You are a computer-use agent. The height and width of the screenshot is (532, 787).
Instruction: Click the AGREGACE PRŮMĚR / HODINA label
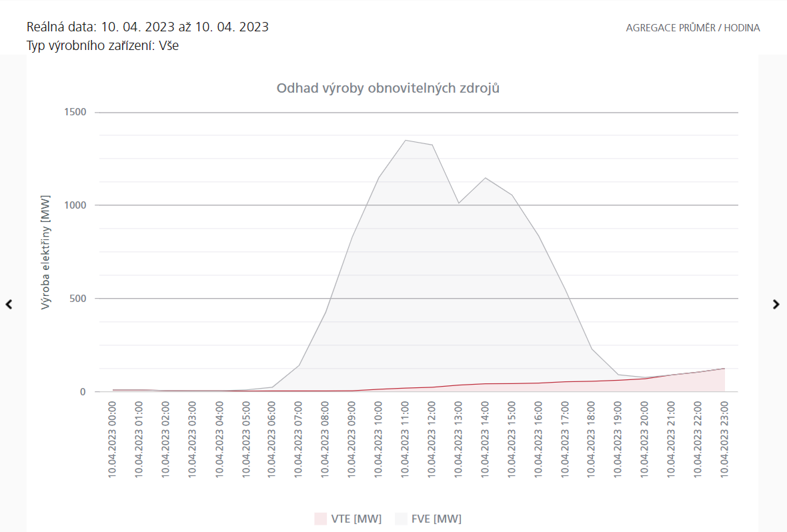pyautogui.click(x=693, y=28)
